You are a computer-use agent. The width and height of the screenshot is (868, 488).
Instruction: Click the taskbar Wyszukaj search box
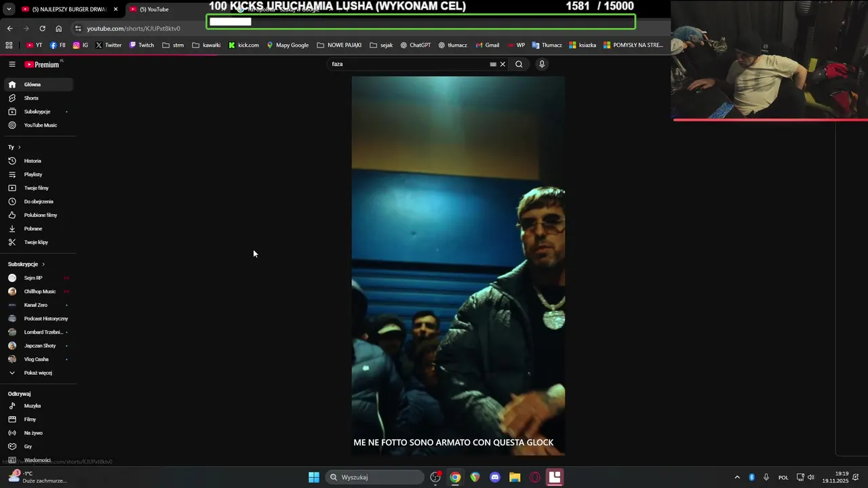(x=375, y=477)
